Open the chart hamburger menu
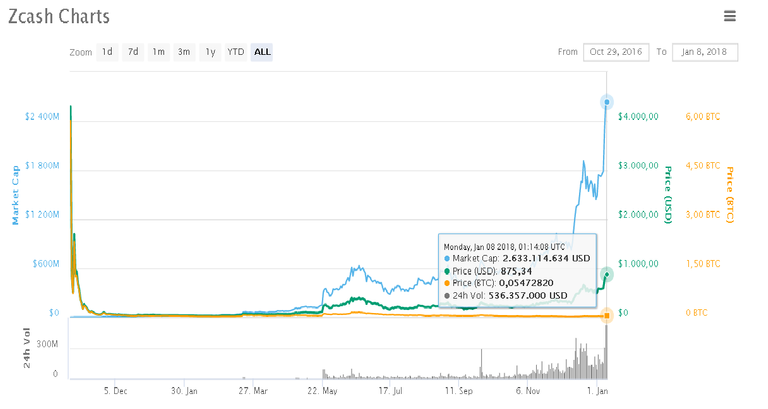768x409 pixels. (x=730, y=16)
